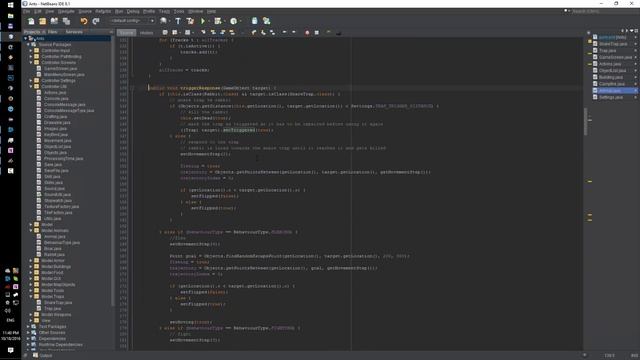The width and height of the screenshot is (640, 360).
Task: Switch editor to History view
Action: [x=147, y=33]
